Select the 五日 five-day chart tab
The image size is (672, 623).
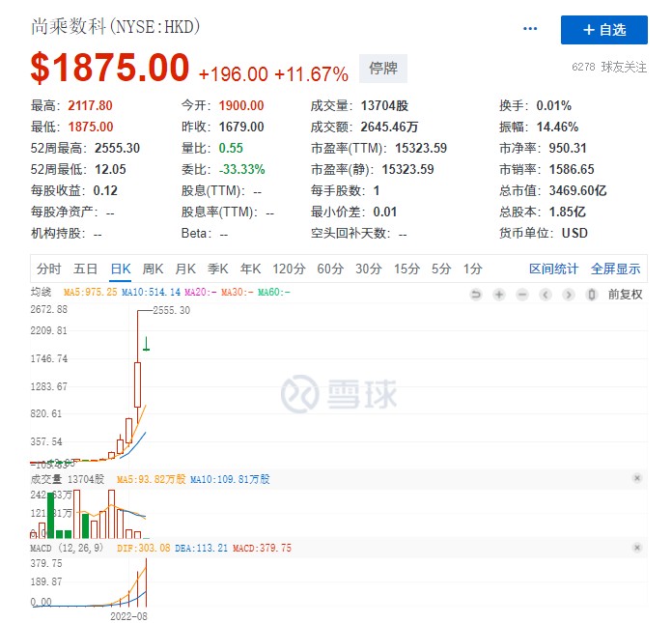coord(85,269)
